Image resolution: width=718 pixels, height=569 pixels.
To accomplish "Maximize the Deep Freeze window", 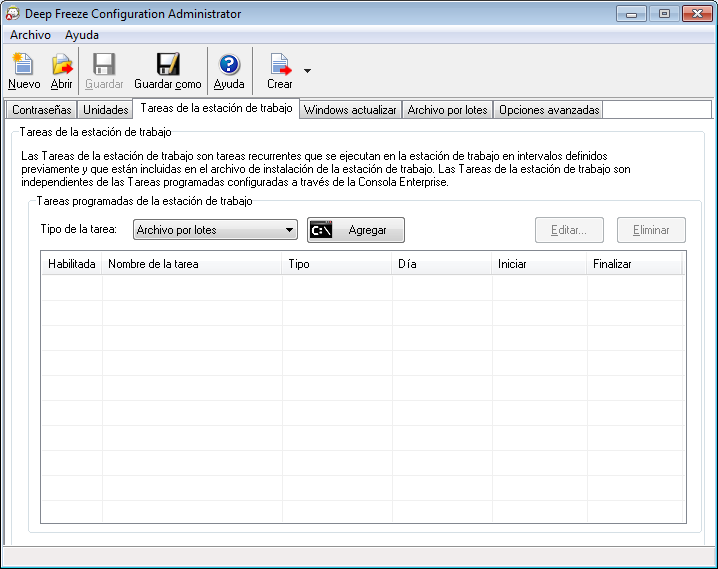I will 663,14.
